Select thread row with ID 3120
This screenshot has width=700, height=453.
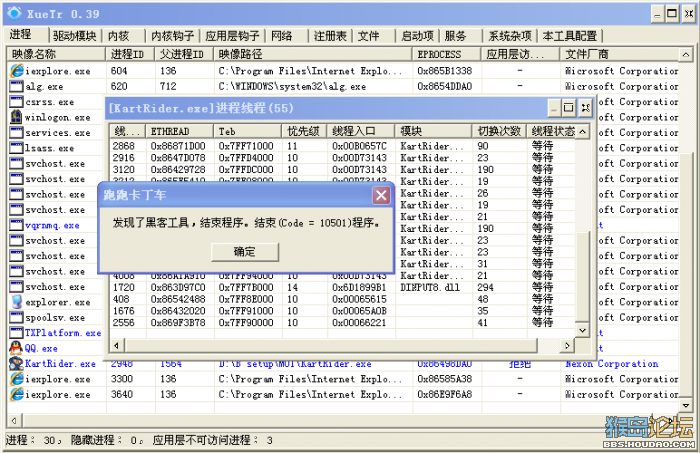[x=342, y=170]
